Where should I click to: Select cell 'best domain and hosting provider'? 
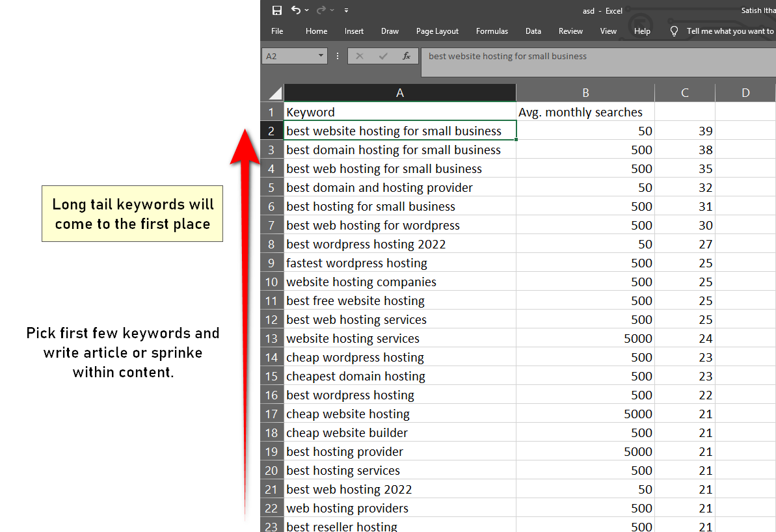click(400, 187)
